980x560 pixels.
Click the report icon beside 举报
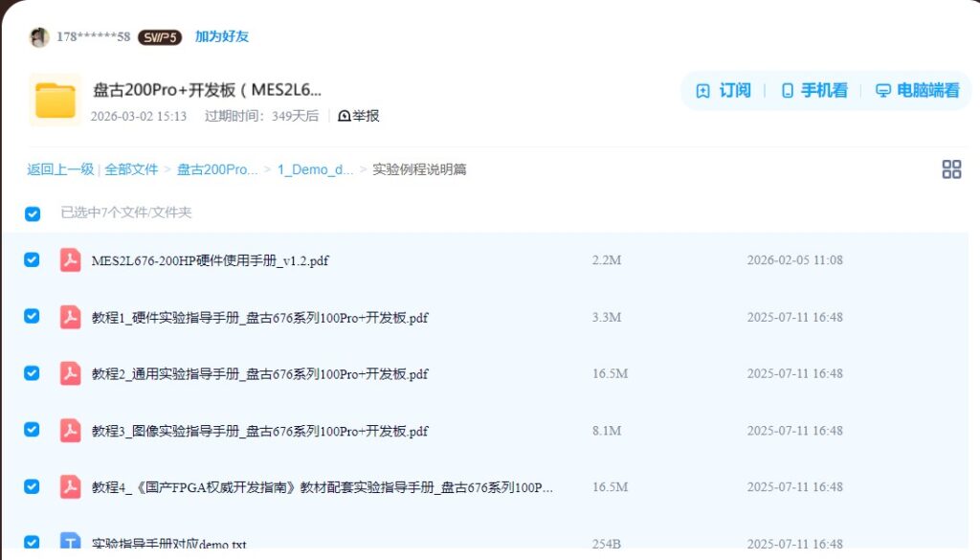coord(343,115)
